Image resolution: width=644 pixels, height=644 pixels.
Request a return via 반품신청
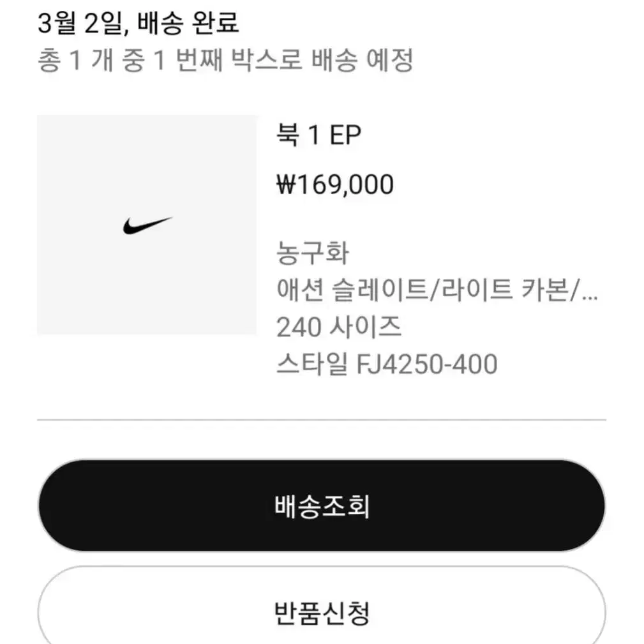322,612
